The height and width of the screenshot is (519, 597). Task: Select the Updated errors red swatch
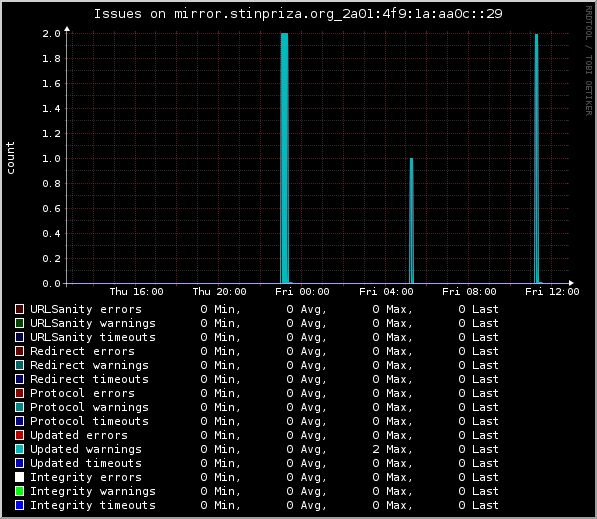coord(19,435)
